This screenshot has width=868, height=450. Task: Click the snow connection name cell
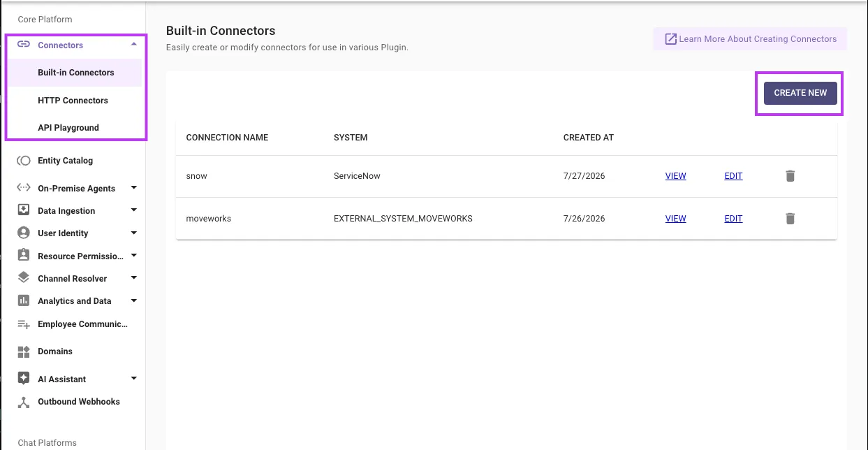(x=196, y=176)
